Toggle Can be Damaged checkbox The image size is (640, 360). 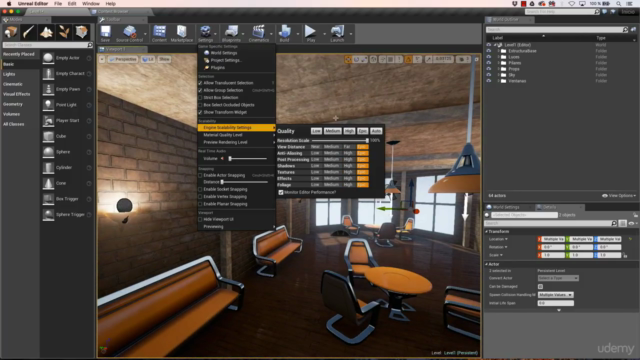tap(540, 287)
